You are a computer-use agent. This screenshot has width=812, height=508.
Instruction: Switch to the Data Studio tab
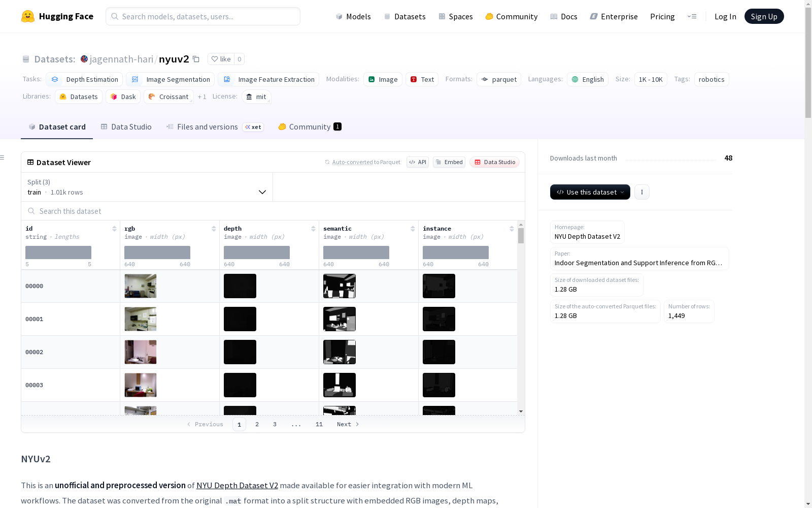[x=126, y=127]
